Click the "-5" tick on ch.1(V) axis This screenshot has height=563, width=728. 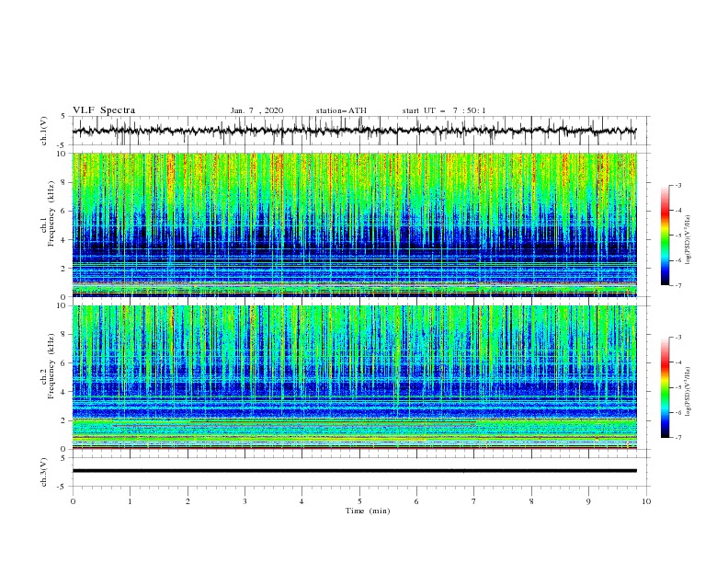[x=63, y=145]
